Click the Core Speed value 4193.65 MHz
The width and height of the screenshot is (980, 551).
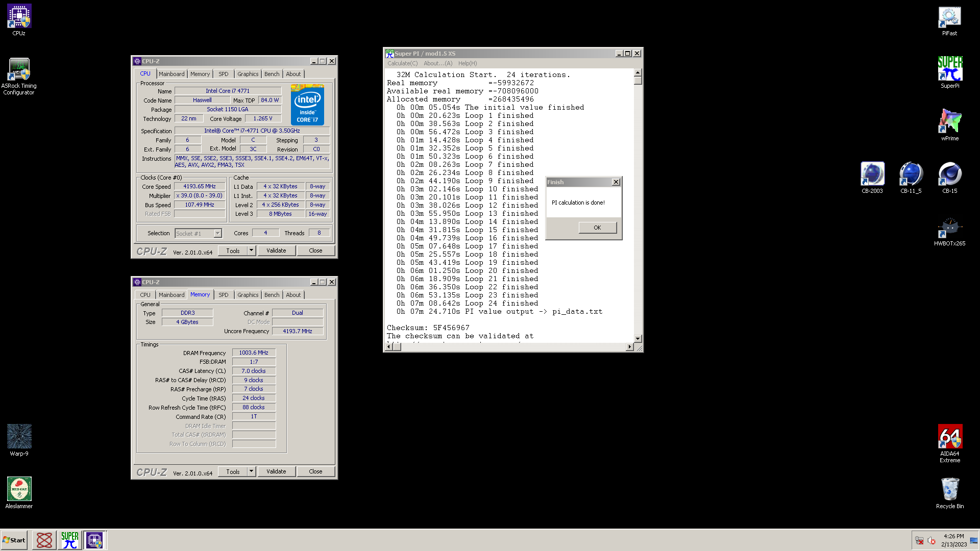(x=200, y=187)
